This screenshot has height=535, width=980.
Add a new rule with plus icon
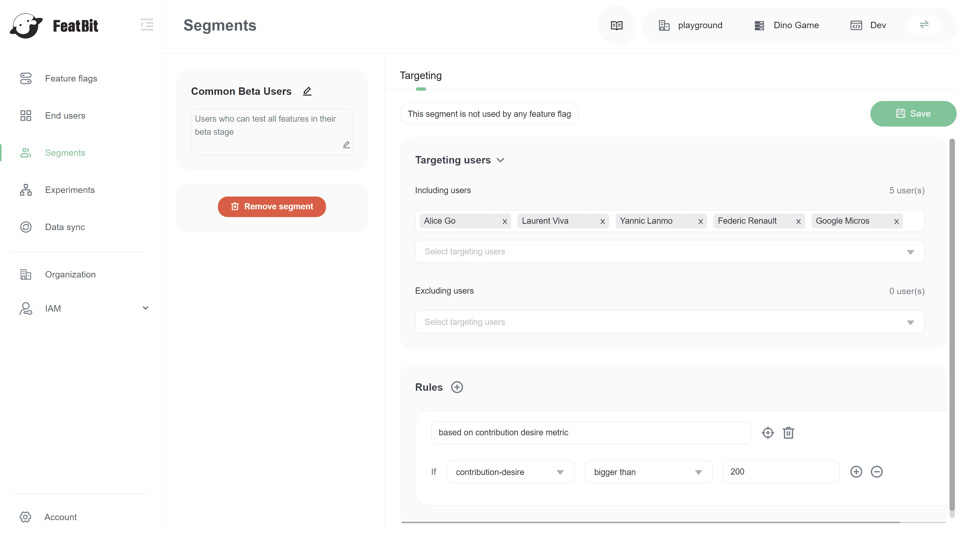(x=457, y=387)
